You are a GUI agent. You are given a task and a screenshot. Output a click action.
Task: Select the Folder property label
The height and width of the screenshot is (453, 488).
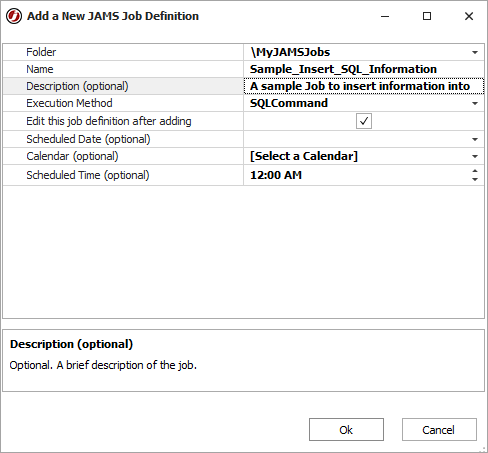point(41,52)
